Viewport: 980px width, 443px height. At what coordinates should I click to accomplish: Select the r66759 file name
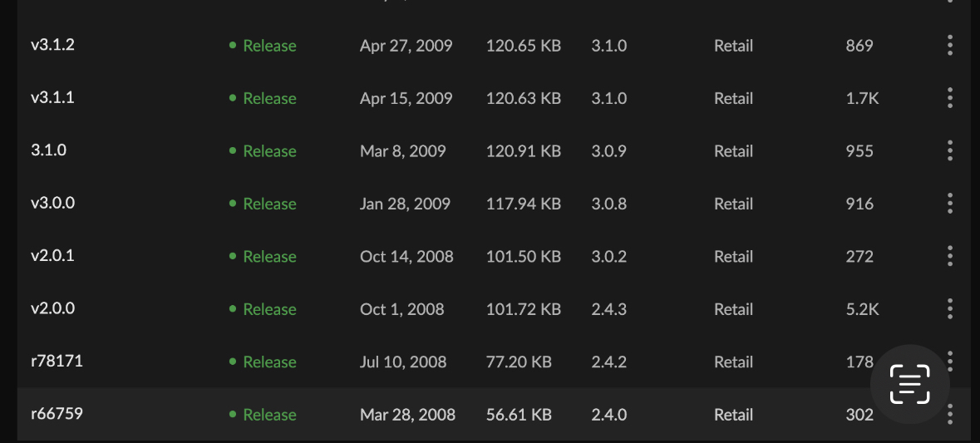click(57, 414)
